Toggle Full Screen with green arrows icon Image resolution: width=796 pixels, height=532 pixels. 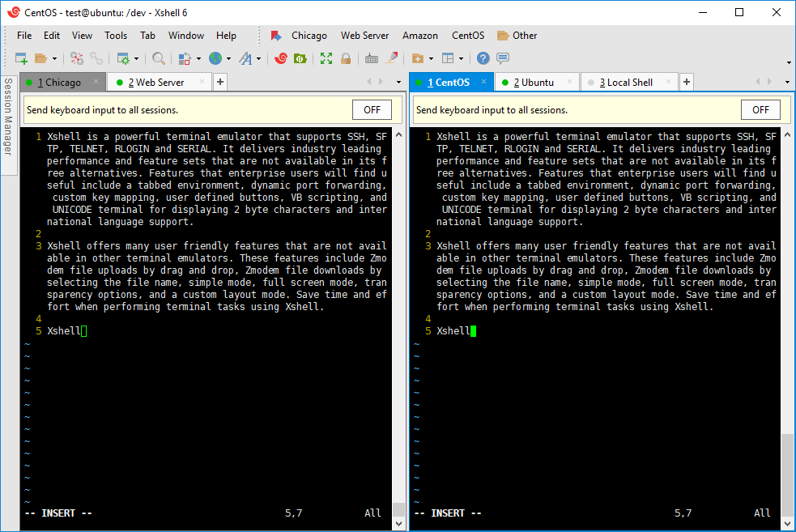[x=326, y=58]
